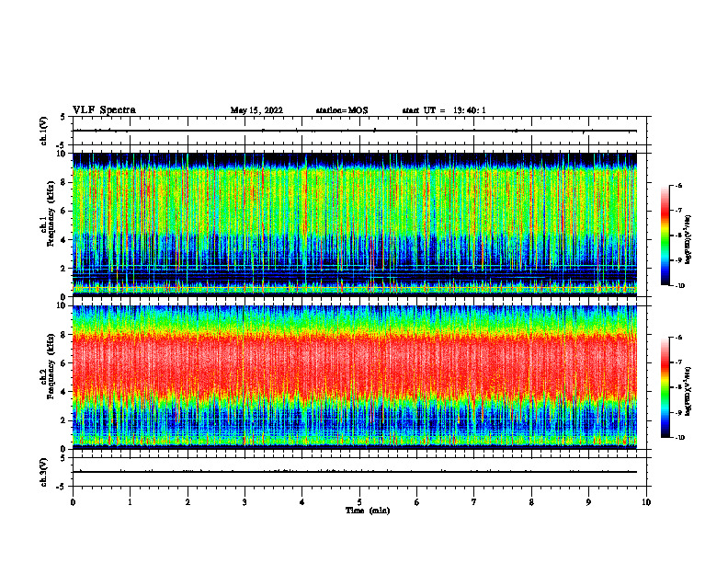Click time axis tick label "1"
This screenshot has width=728, height=563.
pos(130,502)
